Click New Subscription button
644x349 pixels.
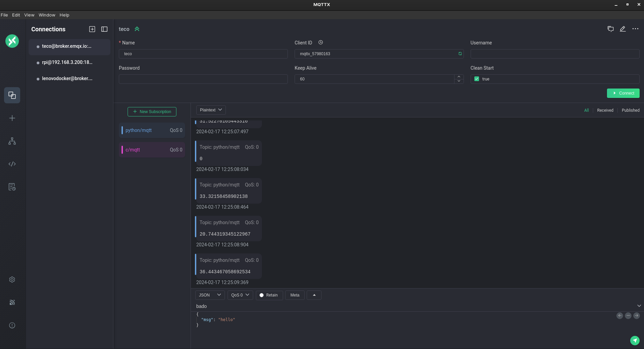152,112
